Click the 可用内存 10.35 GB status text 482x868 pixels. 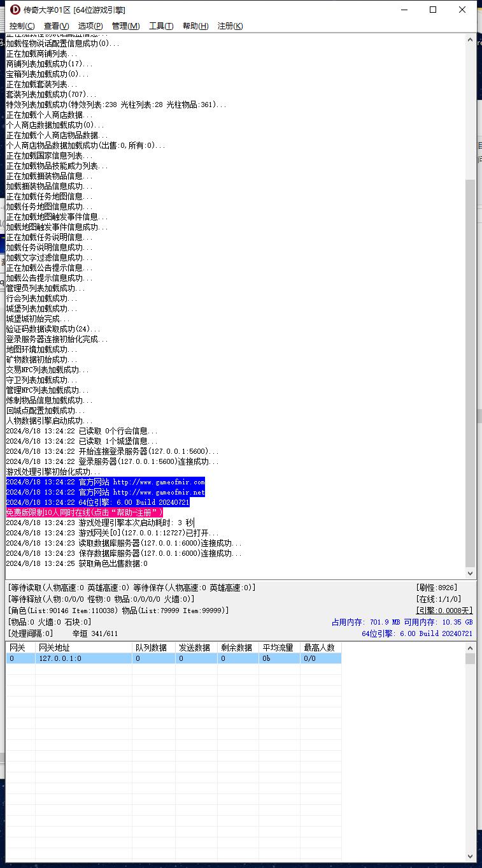tap(439, 622)
